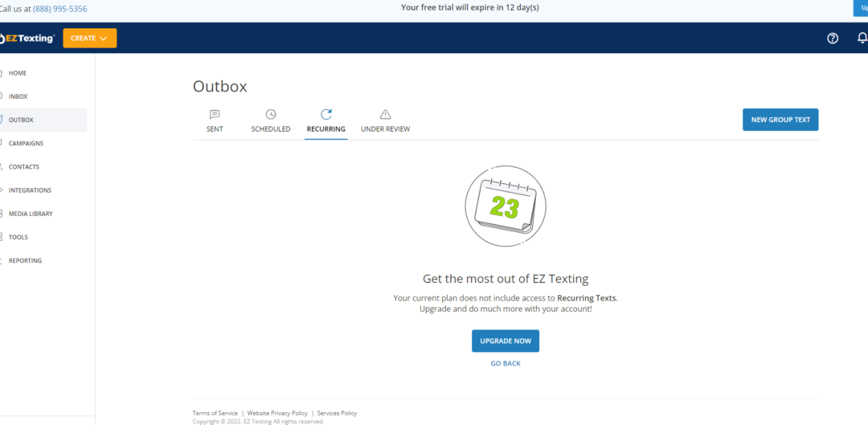Open Media Library in the sidebar
Image resolution: width=868 pixels, height=425 pixels.
click(31, 214)
